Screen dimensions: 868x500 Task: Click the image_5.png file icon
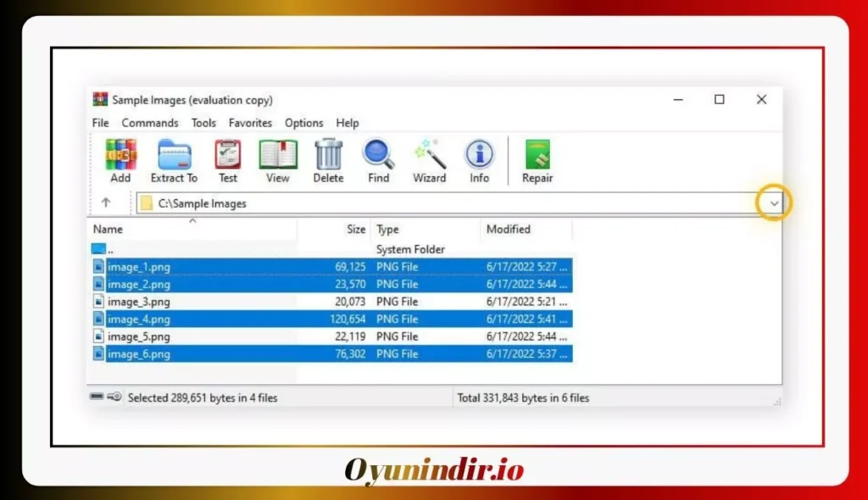click(x=98, y=336)
